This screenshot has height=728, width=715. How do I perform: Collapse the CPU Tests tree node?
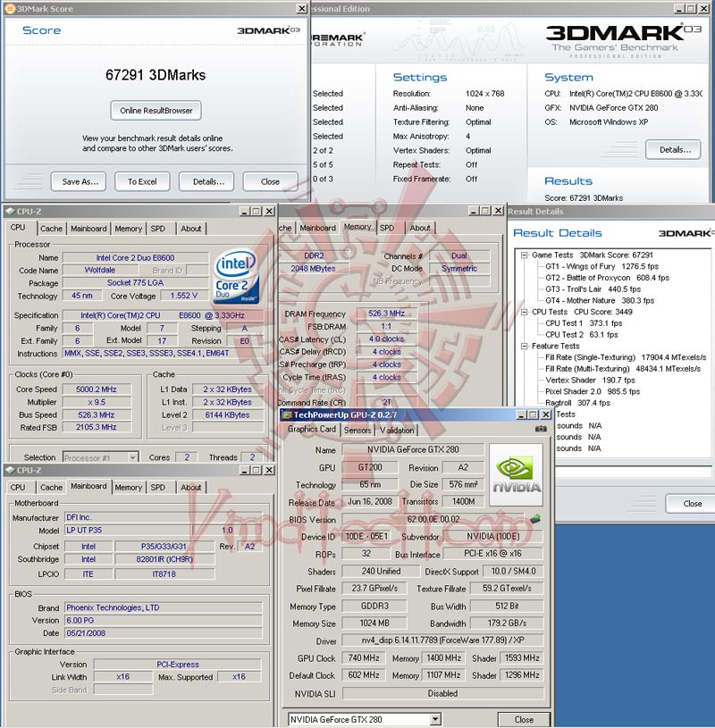coord(525,312)
